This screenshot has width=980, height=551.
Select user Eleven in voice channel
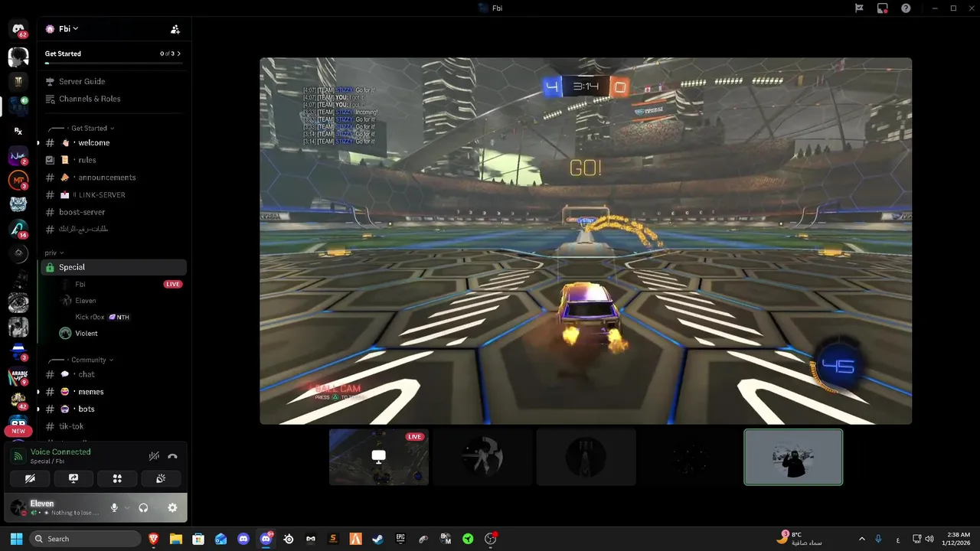pyautogui.click(x=121, y=301)
